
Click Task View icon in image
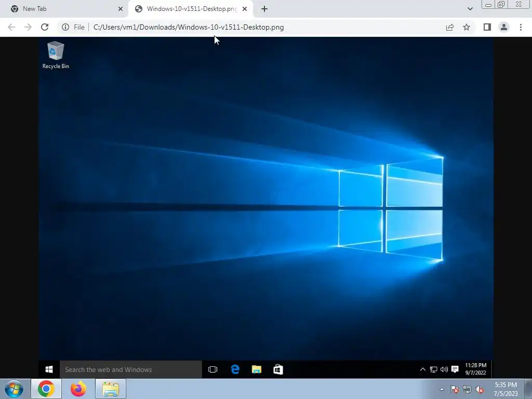coord(212,369)
